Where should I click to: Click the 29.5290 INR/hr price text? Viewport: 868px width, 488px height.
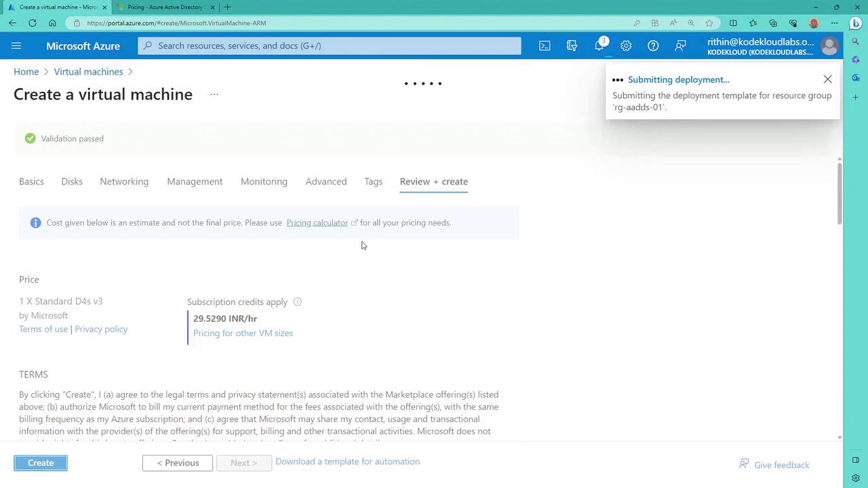225,319
